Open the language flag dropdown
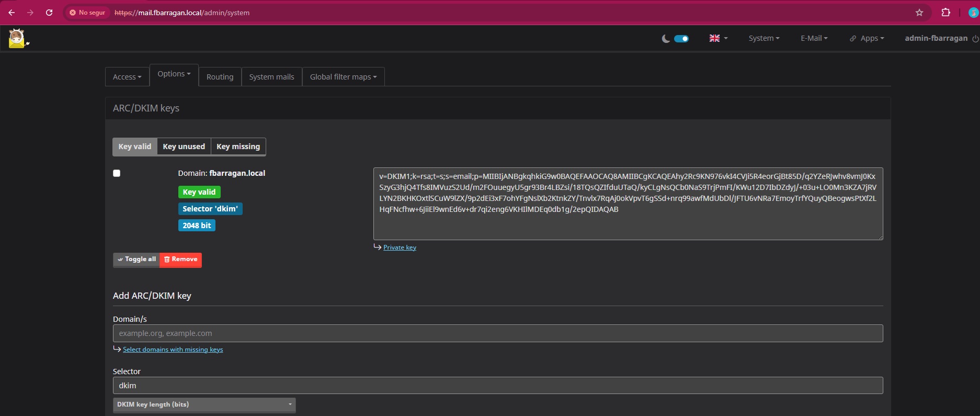 click(x=718, y=38)
